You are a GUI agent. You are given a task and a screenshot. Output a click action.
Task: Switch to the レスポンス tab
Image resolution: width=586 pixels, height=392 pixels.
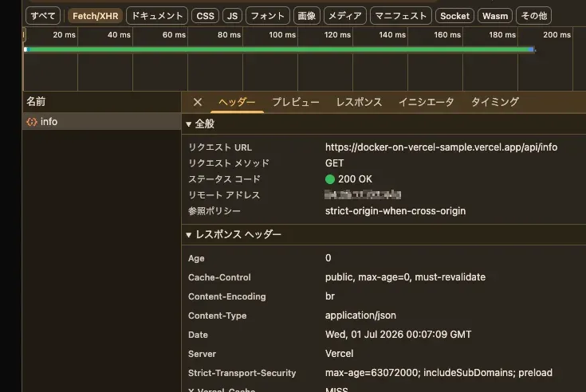tap(359, 102)
